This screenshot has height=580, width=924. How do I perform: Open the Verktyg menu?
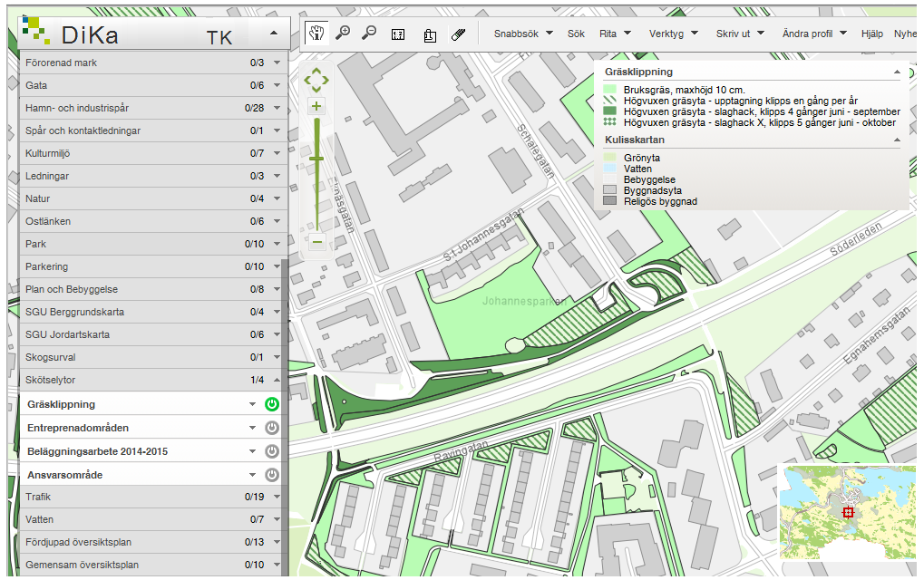[673, 34]
